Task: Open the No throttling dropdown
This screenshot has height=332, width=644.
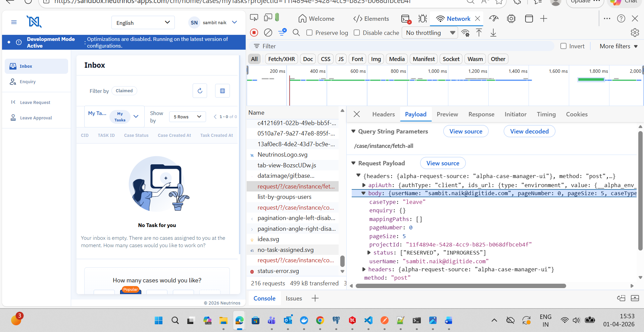Action: pyautogui.click(x=431, y=33)
